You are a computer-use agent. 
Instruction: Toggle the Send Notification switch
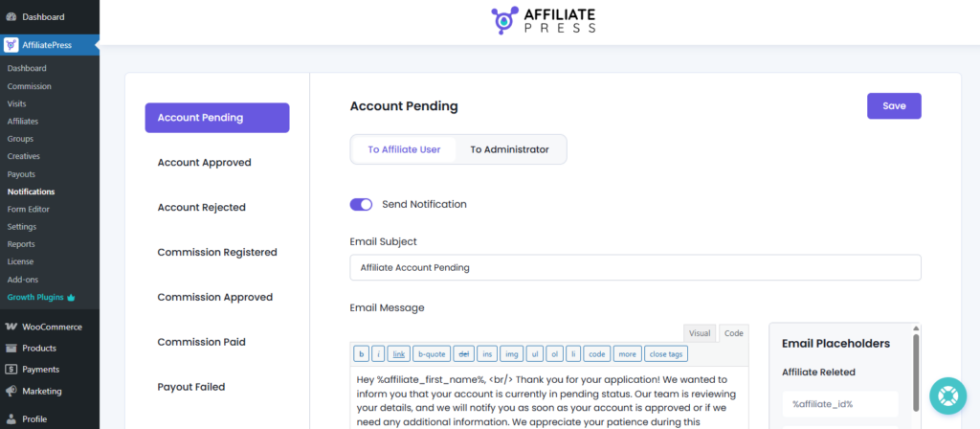[361, 204]
